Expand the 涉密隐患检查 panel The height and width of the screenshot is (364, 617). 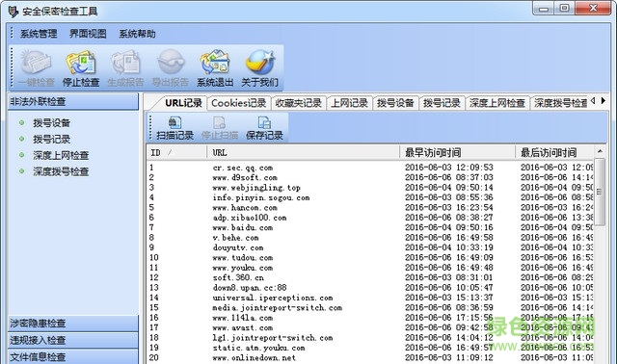click(73, 324)
